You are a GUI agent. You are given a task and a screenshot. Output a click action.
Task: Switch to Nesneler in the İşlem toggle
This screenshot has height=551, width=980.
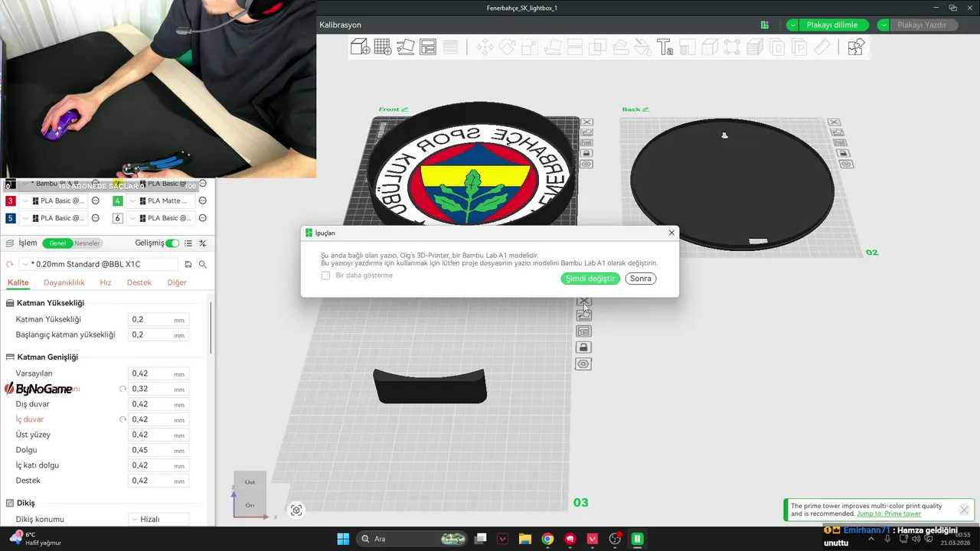pos(87,243)
